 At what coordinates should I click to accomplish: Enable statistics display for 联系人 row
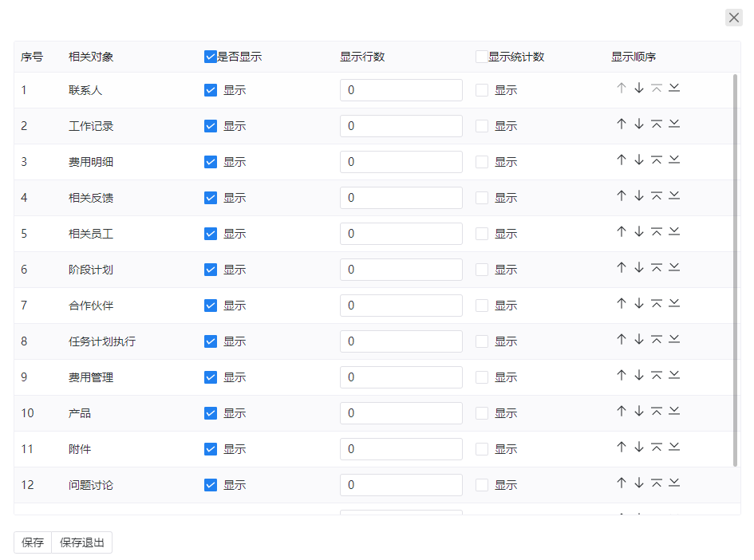pyautogui.click(x=482, y=90)
